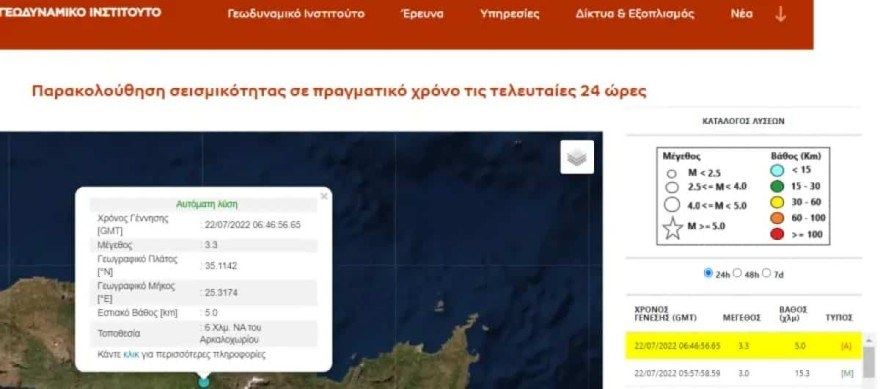Select highlighted row 22/07/2022 06:46:56.65

744,346
